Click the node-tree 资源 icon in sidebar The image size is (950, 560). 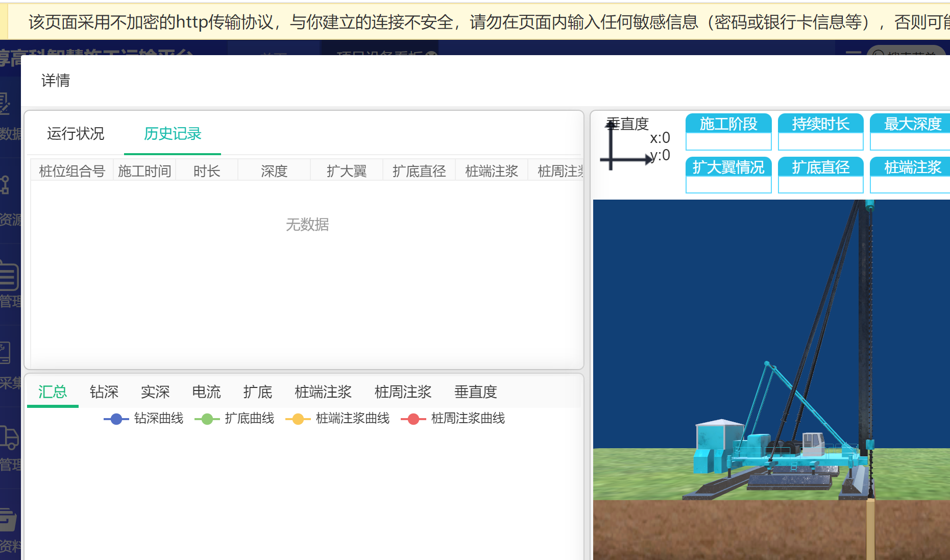(5, 185)
